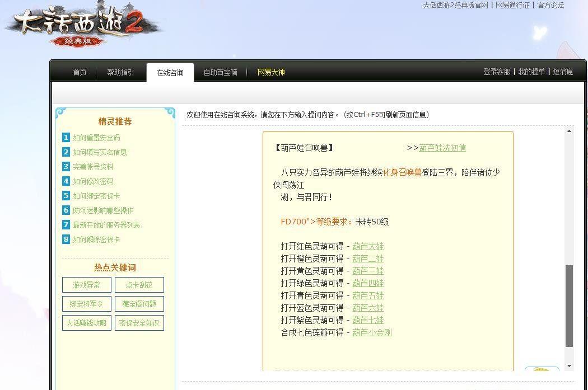
Task: Click number 3 icon beside 完善帐号资料
Action: (x=66, y=167)
